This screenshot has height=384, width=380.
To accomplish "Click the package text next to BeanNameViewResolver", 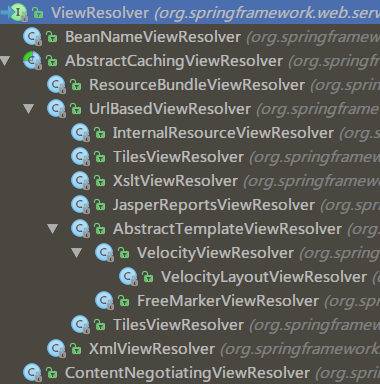I will pyautogui.click(x=313, y=37).
